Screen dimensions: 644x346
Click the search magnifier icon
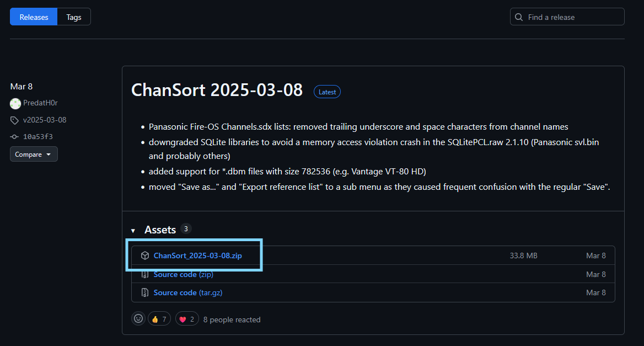pos(519,17)
